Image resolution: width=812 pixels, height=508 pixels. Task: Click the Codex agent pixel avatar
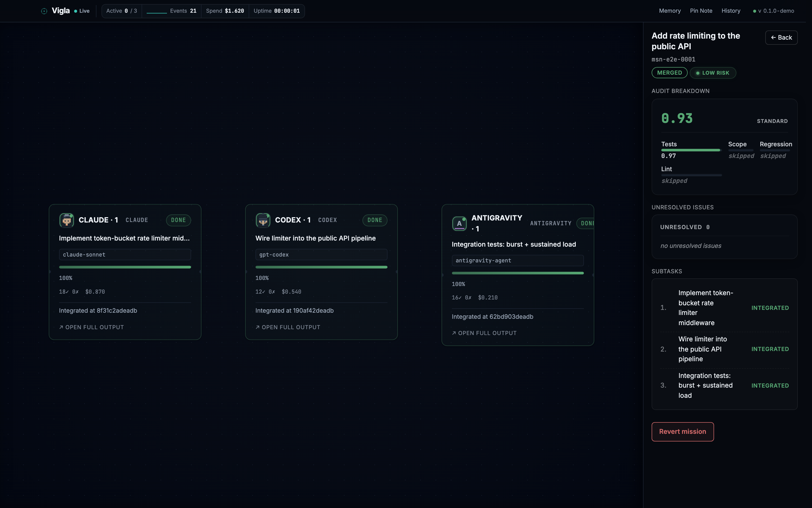click(263, 220)
